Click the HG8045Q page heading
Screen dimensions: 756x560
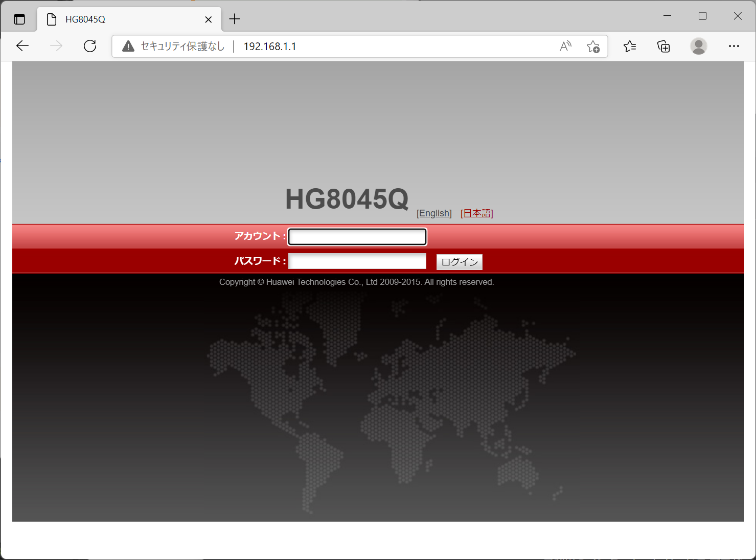click(347, 199)
